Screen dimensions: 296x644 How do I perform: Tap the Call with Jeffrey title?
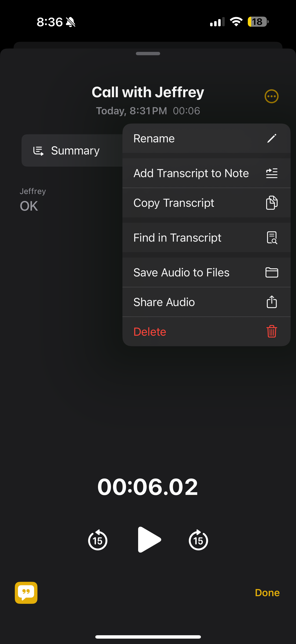point(148,92)
